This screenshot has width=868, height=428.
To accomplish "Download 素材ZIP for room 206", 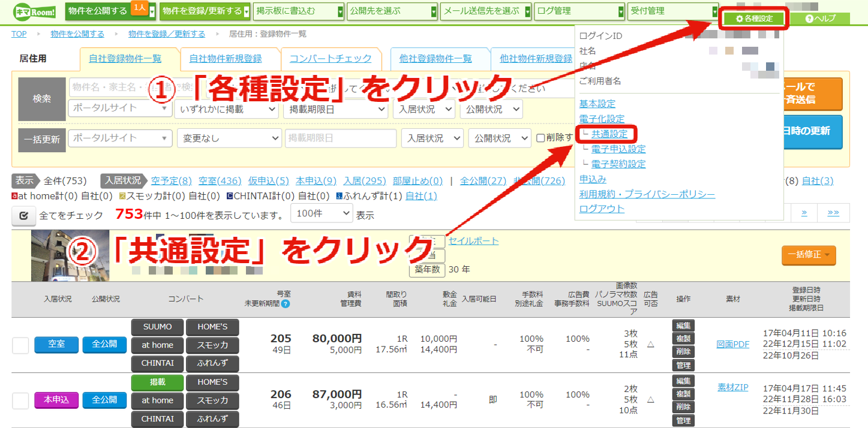I will pyautogui.click(x=733, y=387).
